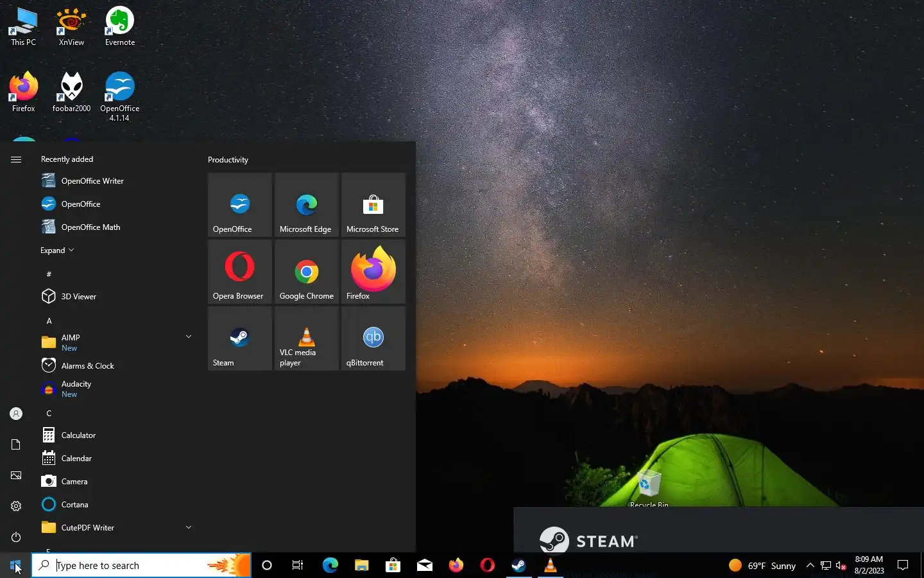Select Recycle Bin on desktop

click(x=649, y=488)
